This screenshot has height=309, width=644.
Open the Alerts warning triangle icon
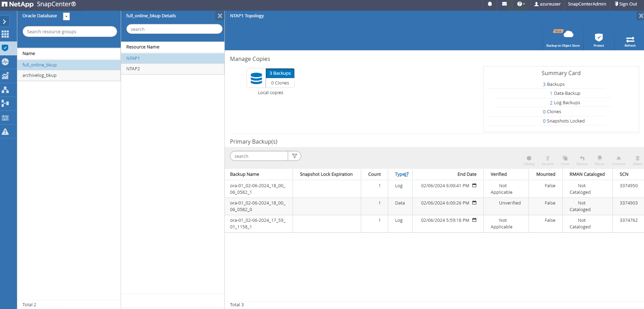5,132
